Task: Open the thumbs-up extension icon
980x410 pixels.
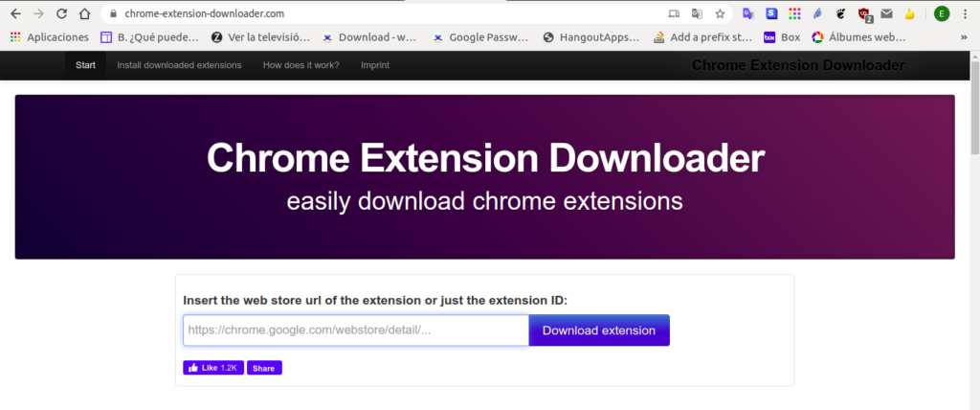Action: 910,13
